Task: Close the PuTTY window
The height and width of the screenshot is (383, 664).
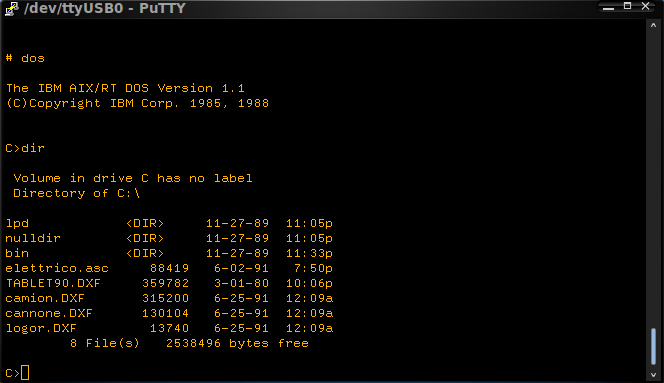Action: click(646, 6)
